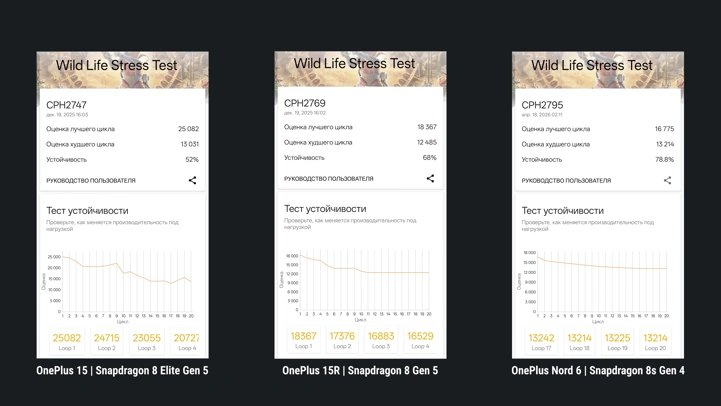
Task: Click the caption OnePlus 15R | Snapdragon 8 Gen 5
Action: click(x=360, y=371)
